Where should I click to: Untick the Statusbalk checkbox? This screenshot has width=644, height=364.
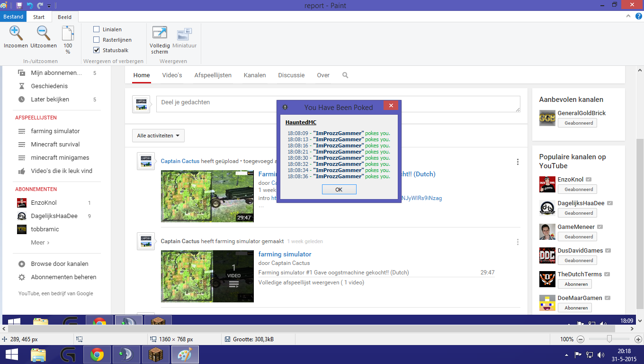point(97,50)
